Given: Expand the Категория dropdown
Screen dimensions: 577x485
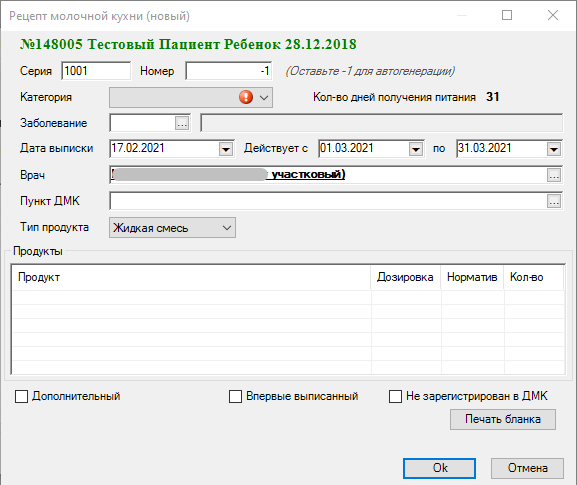Looking at the screenshot, I should click(x=264, y=98).
